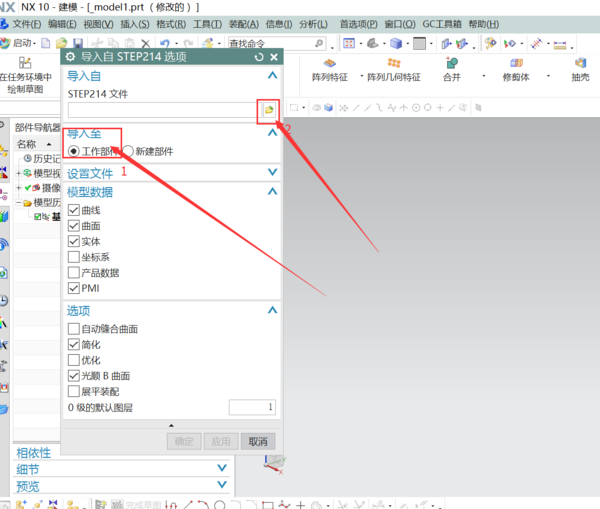Select New Part radio button (新建部件)

tap(128, 151)
